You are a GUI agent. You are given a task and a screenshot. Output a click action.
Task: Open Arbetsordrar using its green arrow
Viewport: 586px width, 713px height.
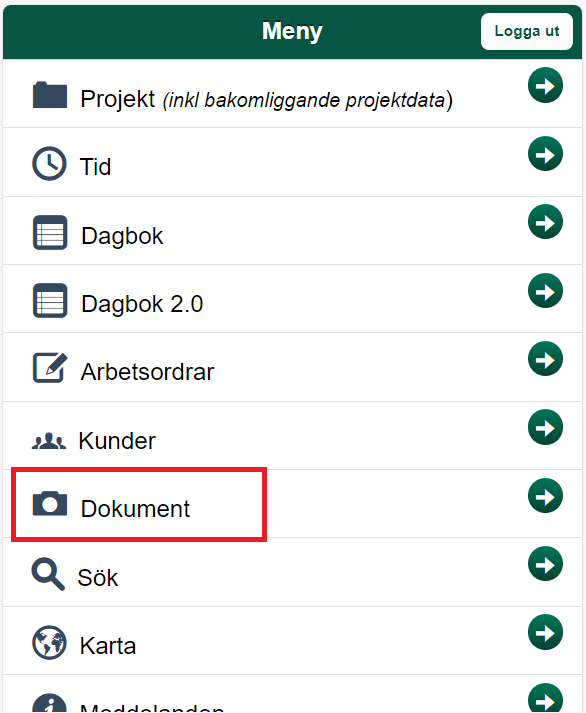(546, 359)
